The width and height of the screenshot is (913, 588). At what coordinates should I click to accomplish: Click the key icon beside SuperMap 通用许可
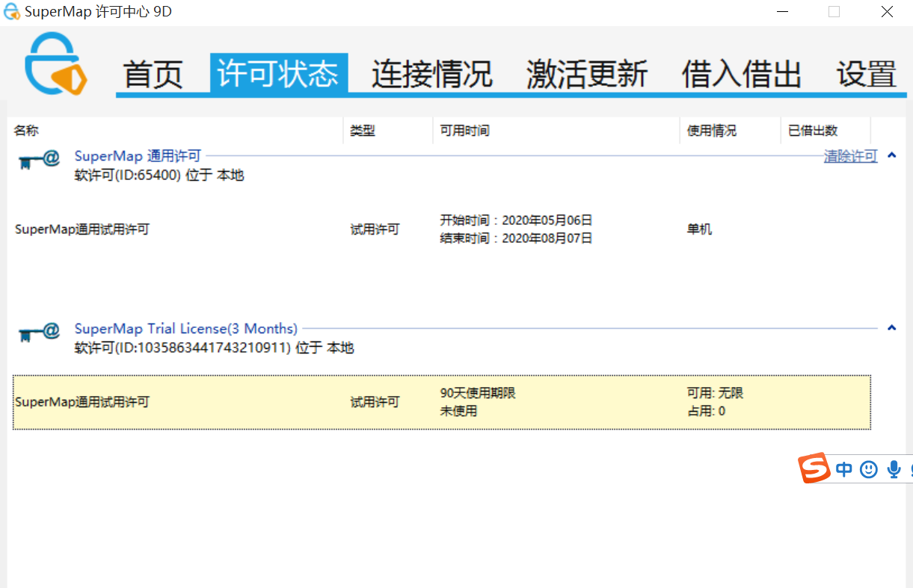pos(40,160)
